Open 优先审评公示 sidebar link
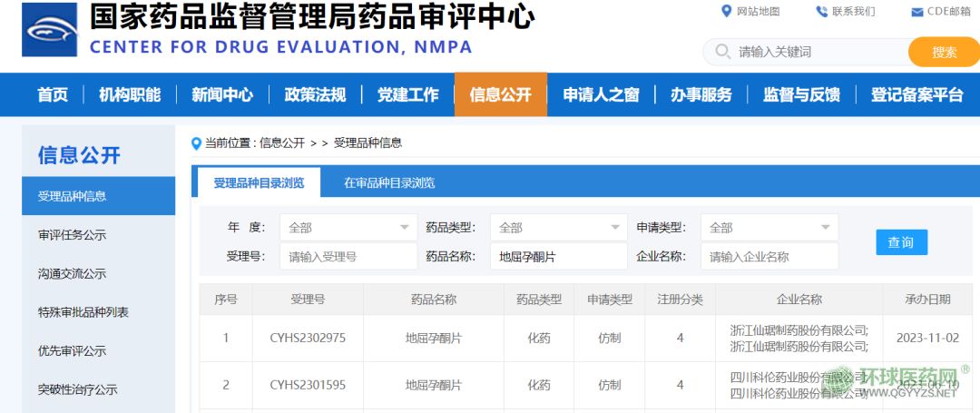Image resolution: width=980 pixels, height=413 pixels. tap(73, 351)
